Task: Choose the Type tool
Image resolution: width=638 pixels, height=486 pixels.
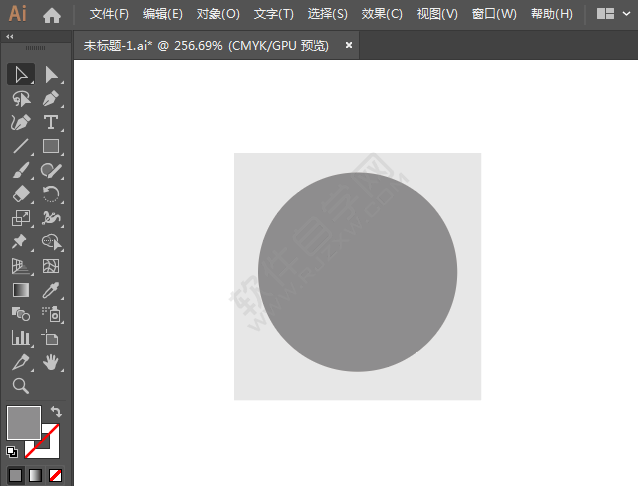Action: pos(51,123)
